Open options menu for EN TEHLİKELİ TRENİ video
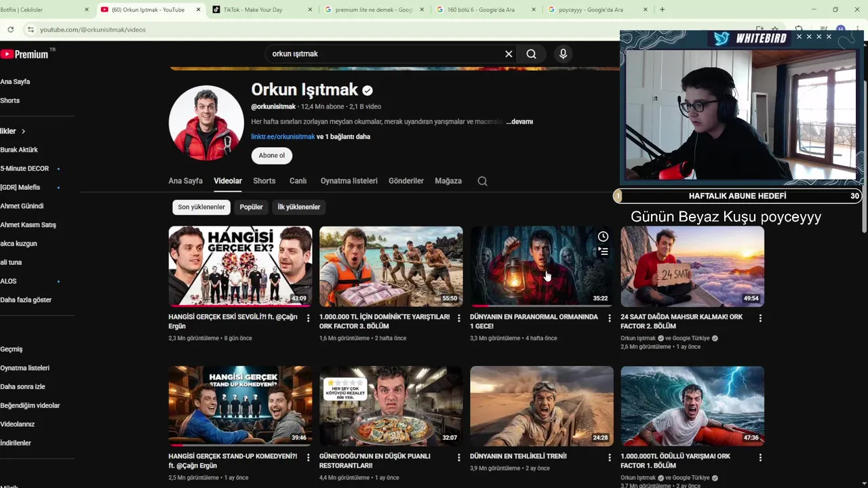The width and height of the screenshot is (868, 488). coord(610,457)
